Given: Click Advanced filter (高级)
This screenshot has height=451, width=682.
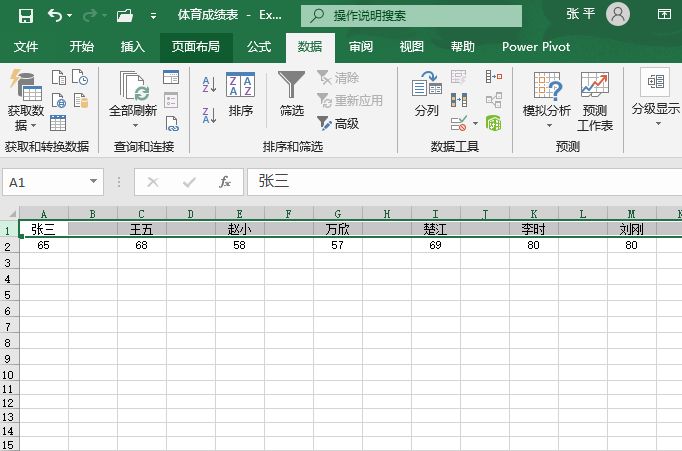Looking at the screenshot, I should (x=338, y=124).
